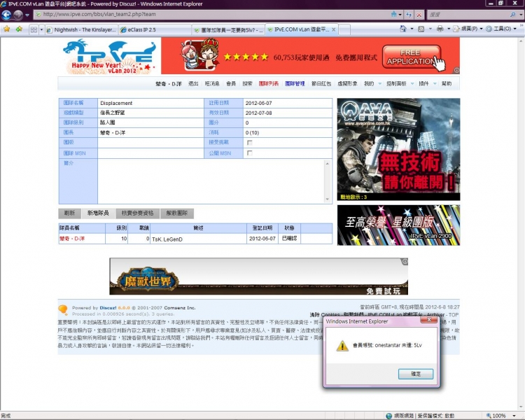
Task: Click the browser Back arrow button
Action: point(6,15)
